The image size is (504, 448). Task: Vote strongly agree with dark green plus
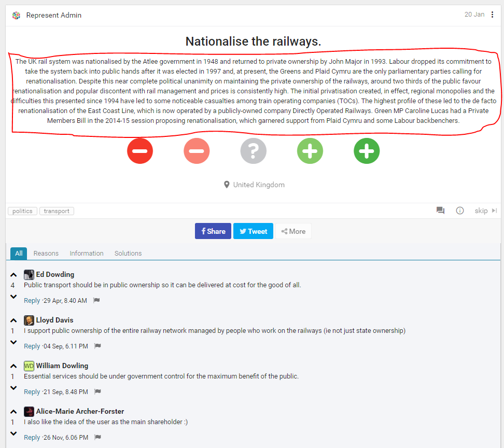coord(367,151)
